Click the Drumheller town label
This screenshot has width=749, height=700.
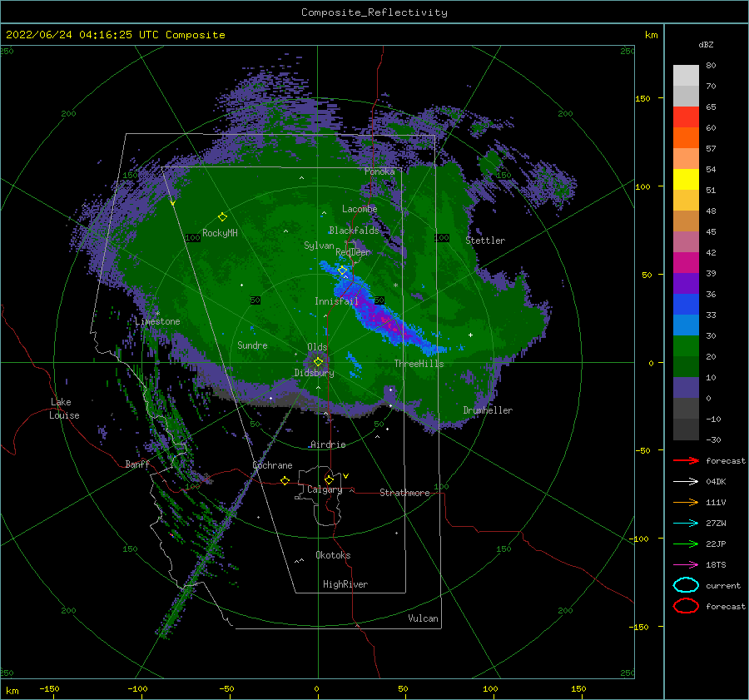(487, 410)
